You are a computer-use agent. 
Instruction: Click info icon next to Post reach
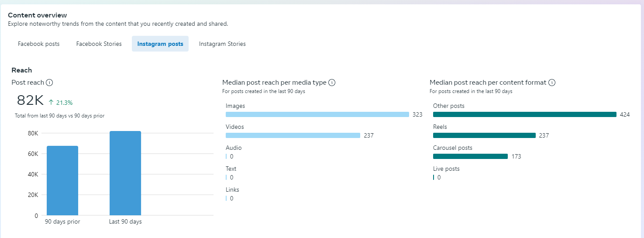click(x=50, y=83)
